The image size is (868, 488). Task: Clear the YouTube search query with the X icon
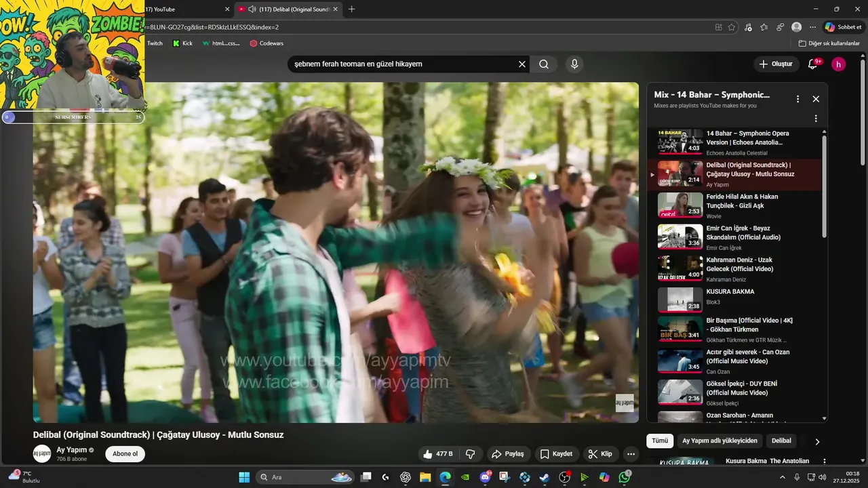pyautogui.click(x=522, y=64)
